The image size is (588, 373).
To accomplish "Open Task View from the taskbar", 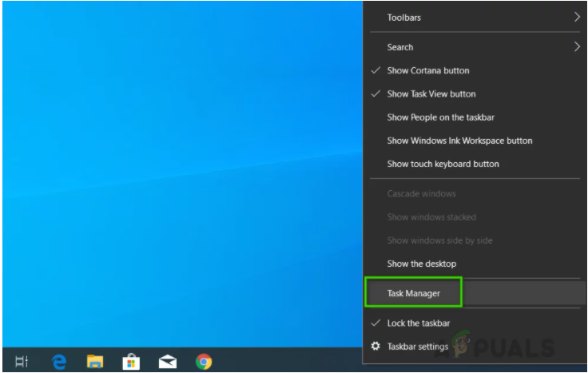I will tap(22, 362).
